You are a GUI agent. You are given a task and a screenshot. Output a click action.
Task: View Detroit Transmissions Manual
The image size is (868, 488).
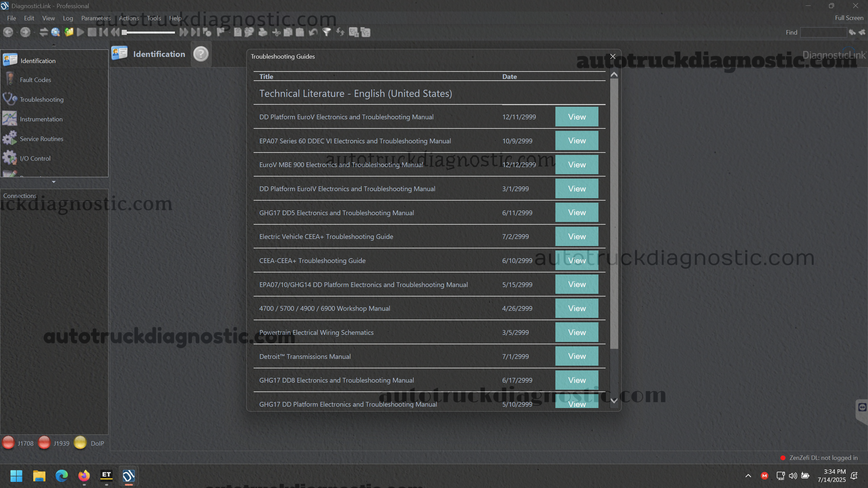point(576,356)
